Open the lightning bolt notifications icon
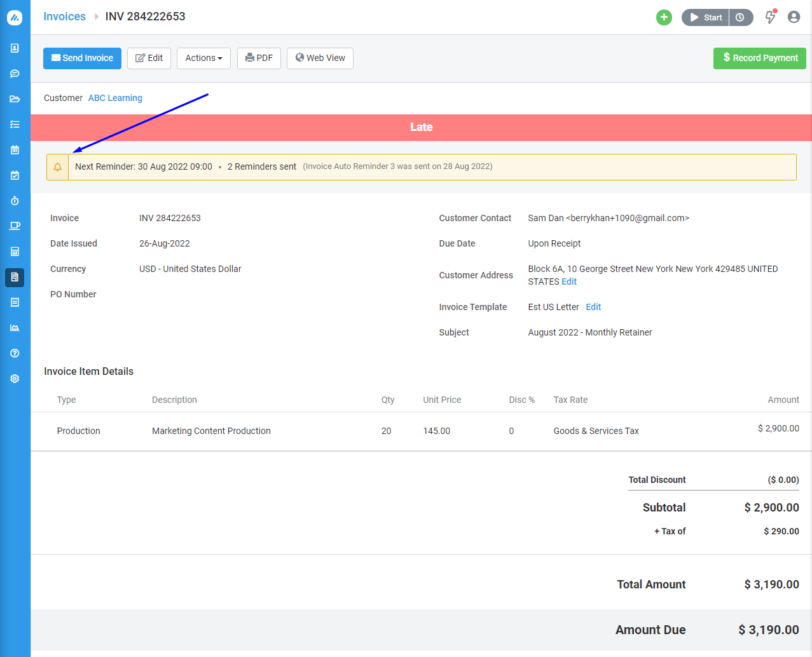Screen dimensions: 812x657 (x=770, y=17)
